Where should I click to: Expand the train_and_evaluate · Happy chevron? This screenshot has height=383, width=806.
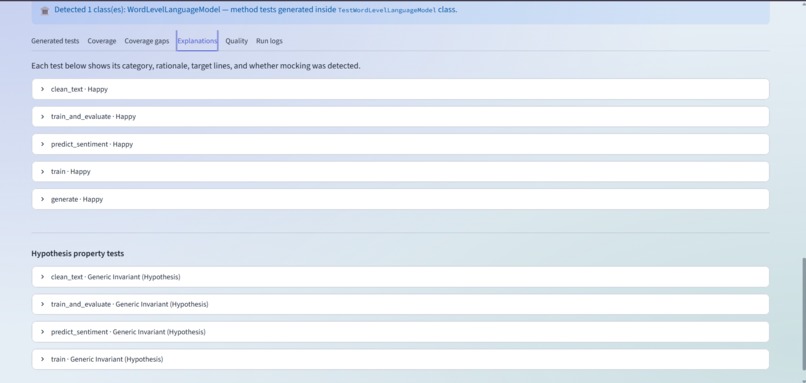click(43, 117)
